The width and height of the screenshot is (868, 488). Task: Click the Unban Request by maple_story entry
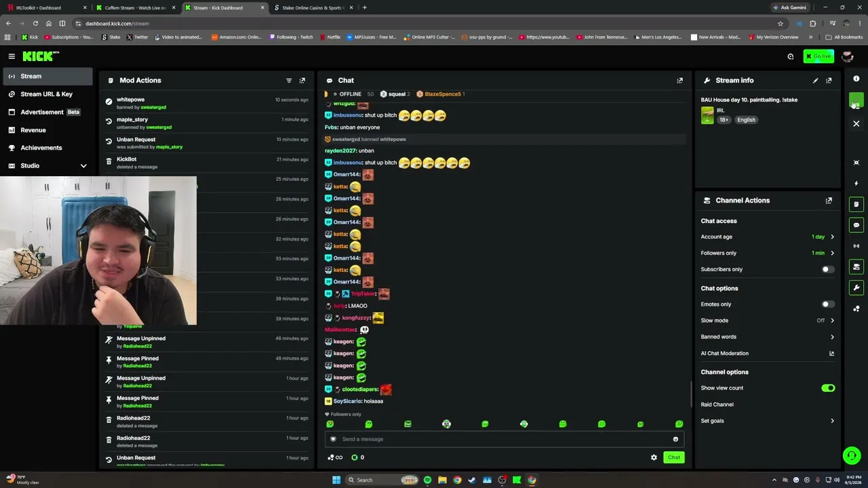click(x=207, y=143)
